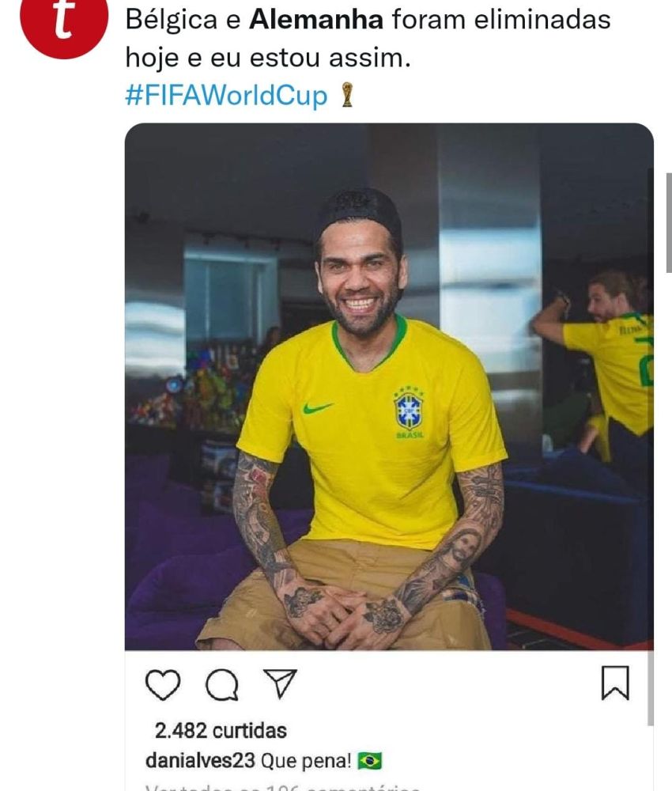The image size is (672, 791).
Task: Share the post with the paper plane icon
Action: click(281, 683)
